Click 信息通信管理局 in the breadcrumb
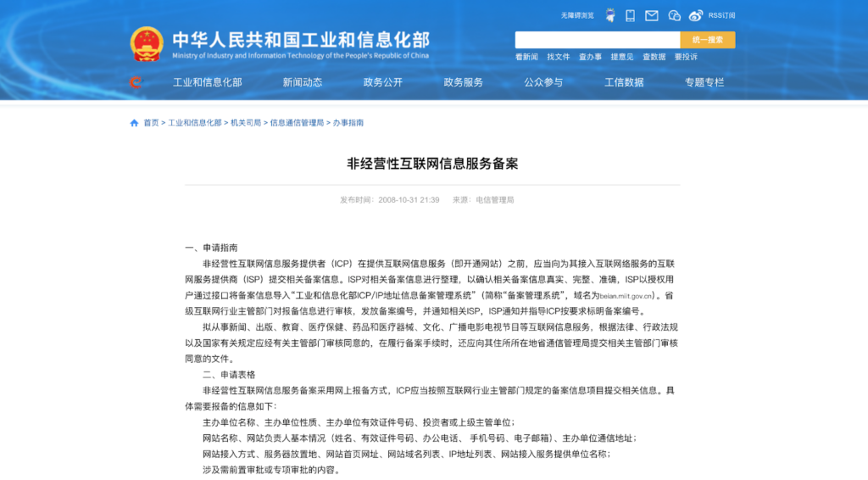The width and height of the screenshot is (868, 480). click(x=297, y=123)
